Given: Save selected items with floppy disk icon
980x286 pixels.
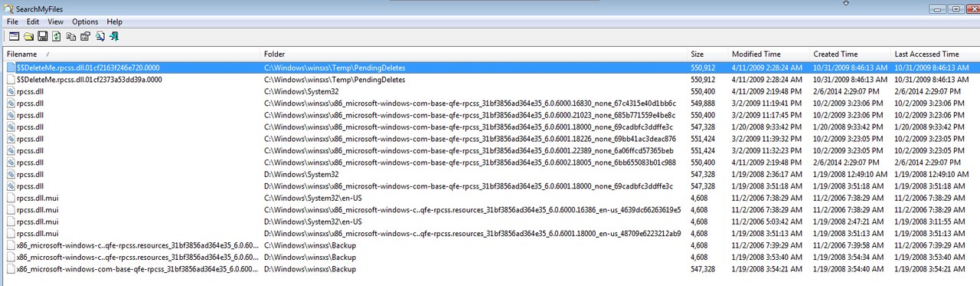Looking at the screenshot, I should coord(43,36).
